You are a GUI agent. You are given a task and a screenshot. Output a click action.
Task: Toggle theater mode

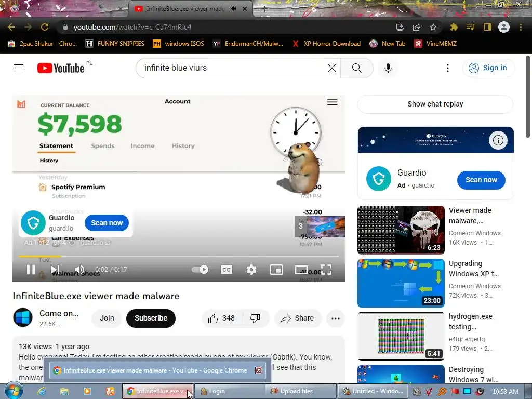[301, 270]
